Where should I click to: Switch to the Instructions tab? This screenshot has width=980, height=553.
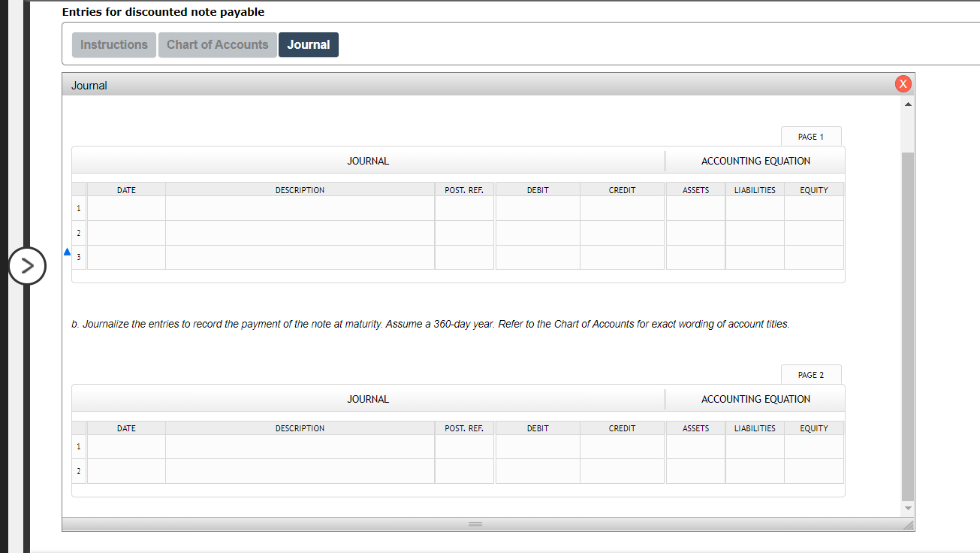113,44
